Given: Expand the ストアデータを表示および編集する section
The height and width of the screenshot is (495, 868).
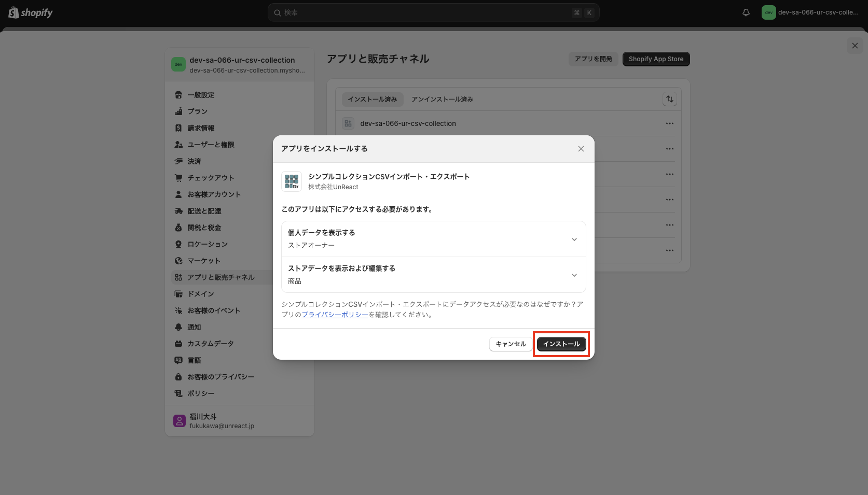Looking at the screenshot, I should coord(433,275).
